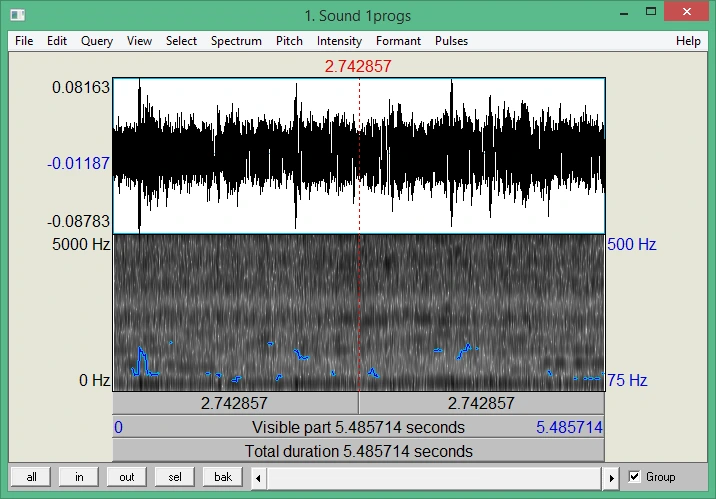Click the horizontal scrollbar track

(x=435, y=478)
